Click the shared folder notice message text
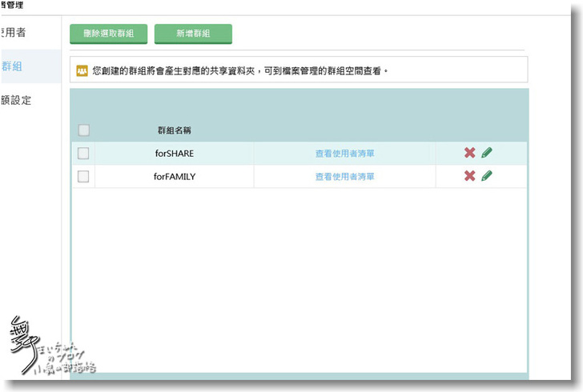 click(x=240, y=70)
